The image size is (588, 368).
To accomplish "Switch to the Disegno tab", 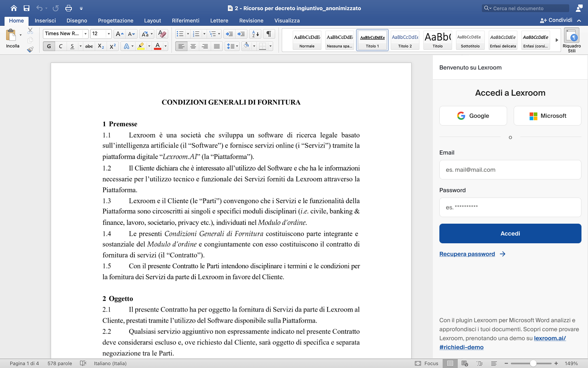I will coord(77,20).
